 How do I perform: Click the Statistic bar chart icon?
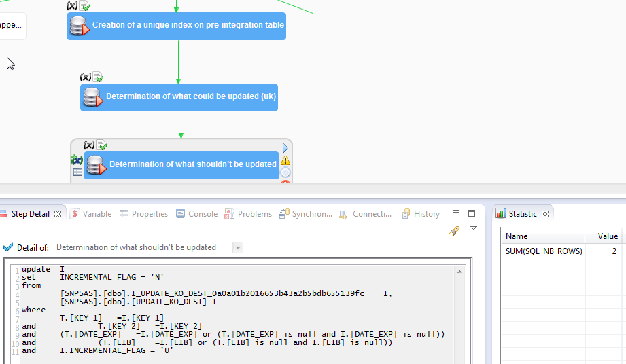(x=501, y=214)
